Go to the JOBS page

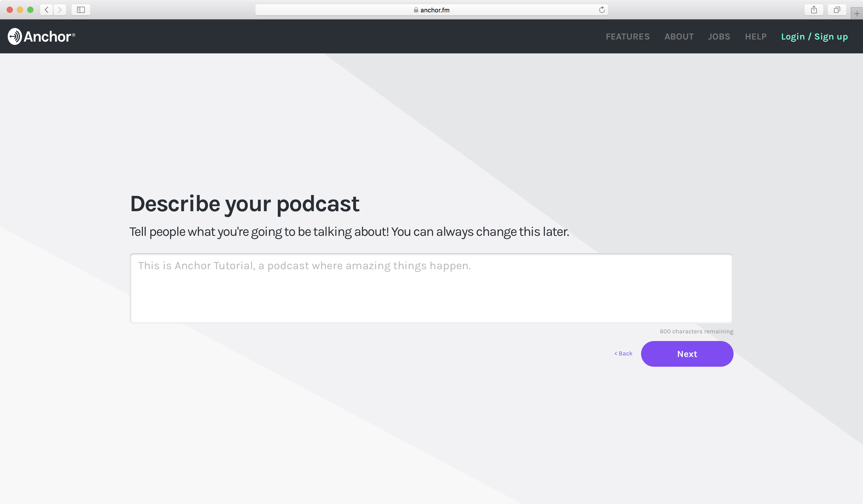click(x=719, y=37)
